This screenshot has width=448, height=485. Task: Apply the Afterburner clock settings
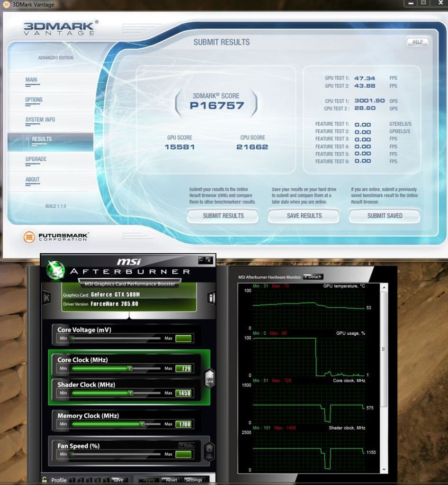tap(149, 480)
